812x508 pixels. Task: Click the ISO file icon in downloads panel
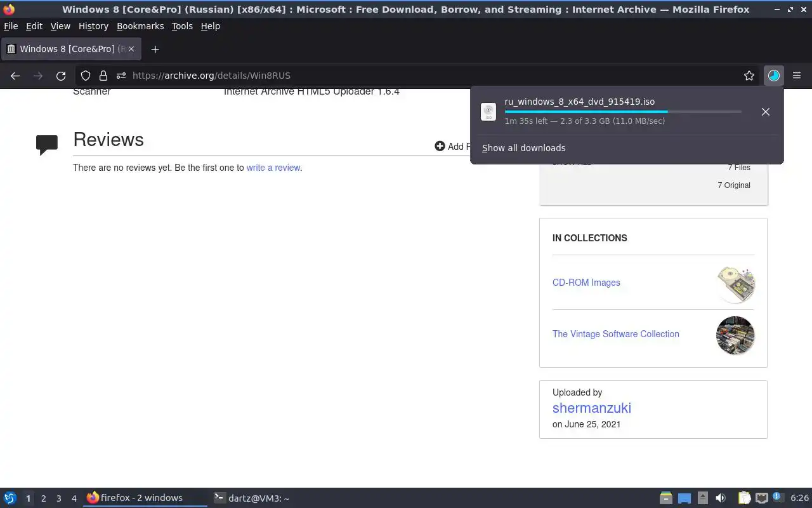coord(488,112)
